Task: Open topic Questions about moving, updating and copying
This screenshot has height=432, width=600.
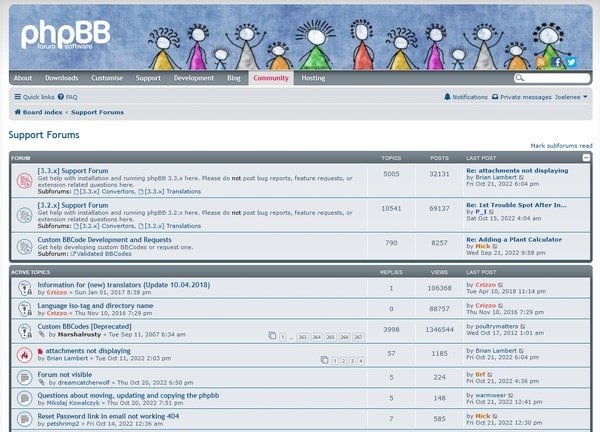Action: pos(128,395)
